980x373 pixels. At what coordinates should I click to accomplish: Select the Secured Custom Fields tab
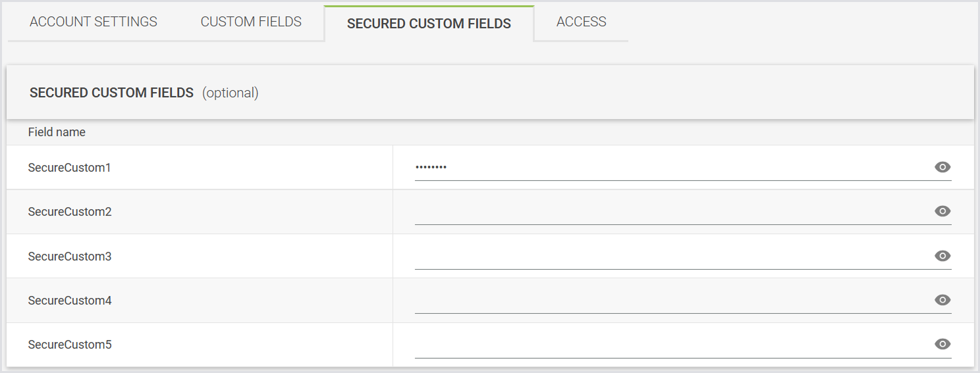click(429, 24)
